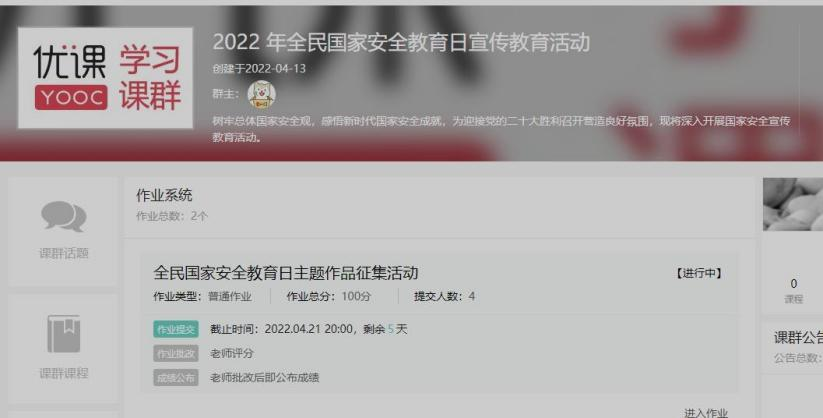Click the 【进行中】 status label
This screenshot has width=823, height=418.
tap(699, 273)
